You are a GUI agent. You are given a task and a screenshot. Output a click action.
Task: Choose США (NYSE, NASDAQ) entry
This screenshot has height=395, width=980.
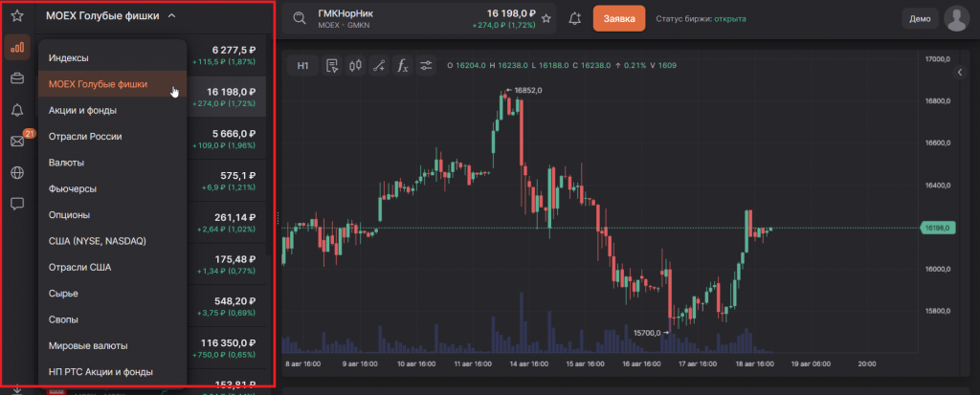click(113, 241)
